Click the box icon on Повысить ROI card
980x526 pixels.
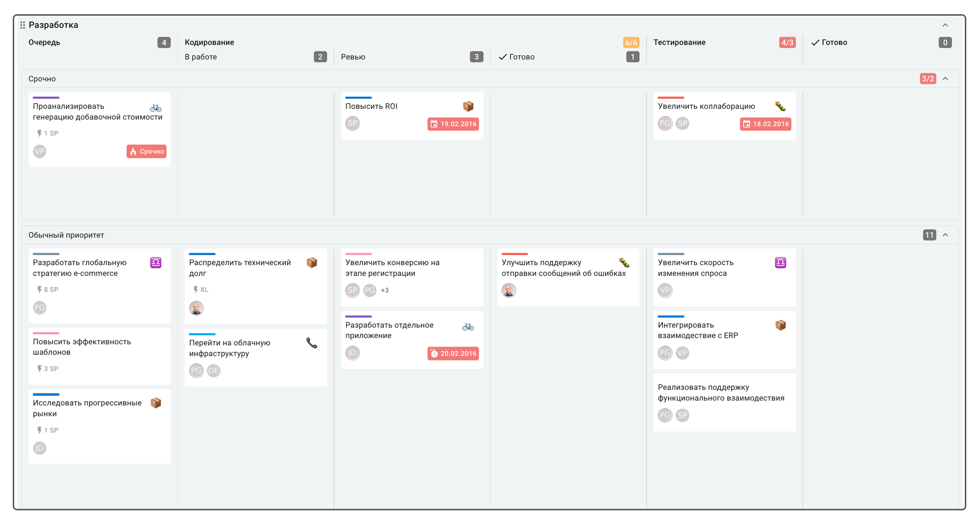click(x=468, y=106)
